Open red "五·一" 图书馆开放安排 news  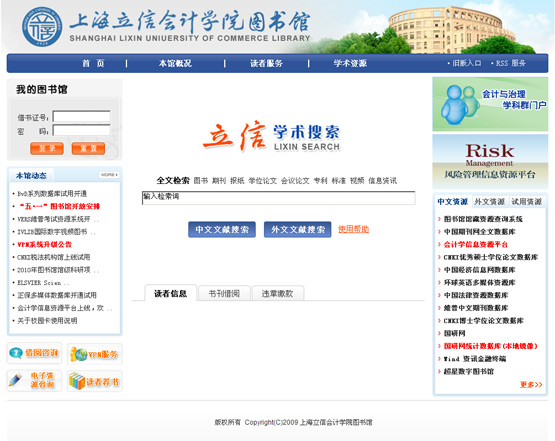click(59, 206)
